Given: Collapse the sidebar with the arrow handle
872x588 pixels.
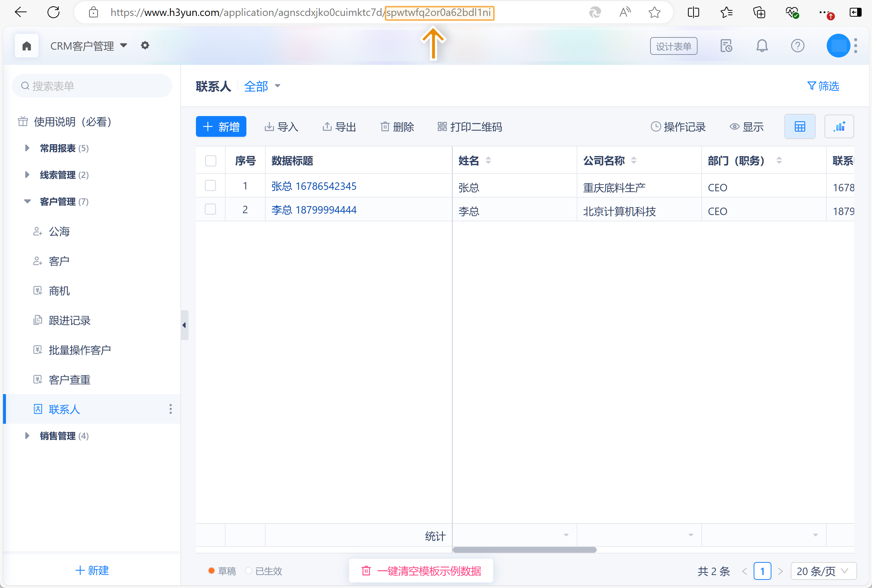Looking at the screenshot, I should click(184, 325).
